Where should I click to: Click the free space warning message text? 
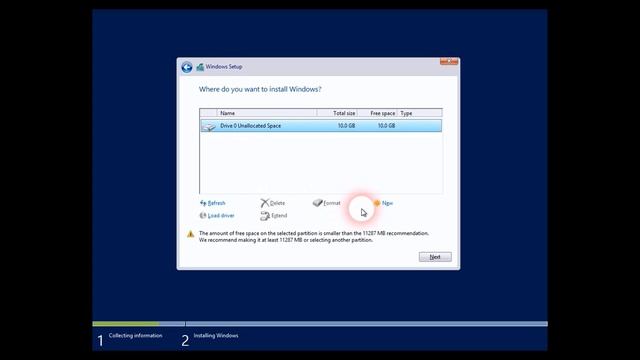314,237
